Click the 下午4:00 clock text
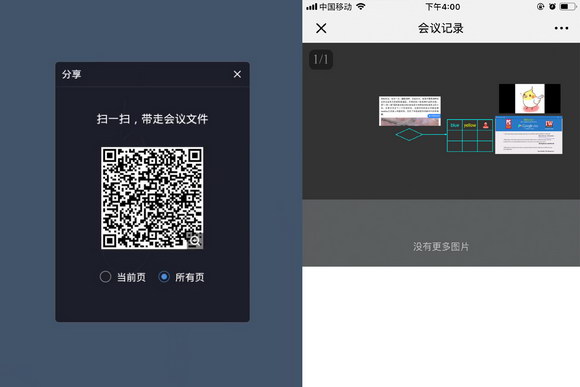This screenshot has height=387, width=580. 443,7
